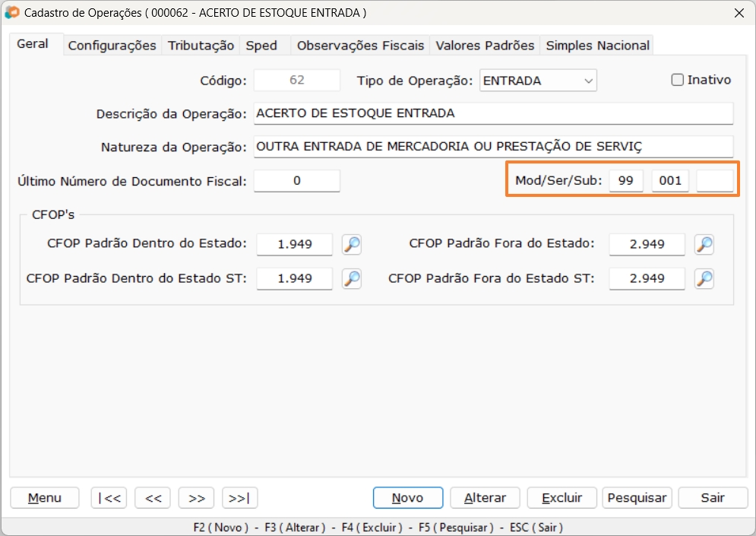756x536 pixels.
Task: Click magnifier next to CFOP Dentro do Estado ST
Action: click(351, 278)
